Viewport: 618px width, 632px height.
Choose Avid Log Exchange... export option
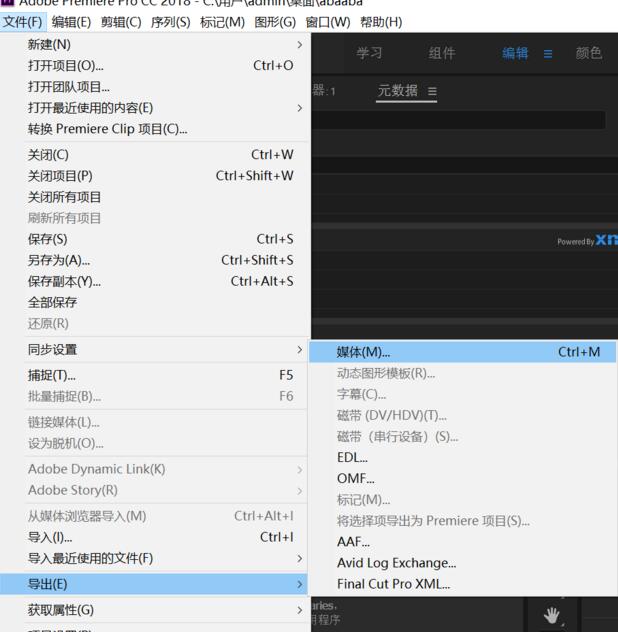point(462,563)
